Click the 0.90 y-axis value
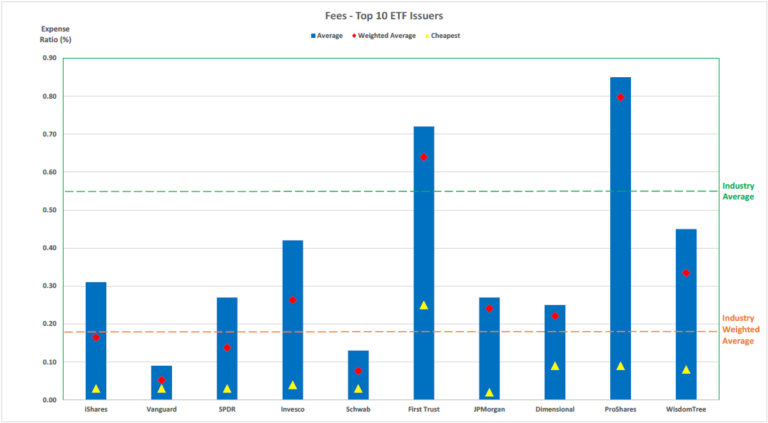 coord(49,58)
